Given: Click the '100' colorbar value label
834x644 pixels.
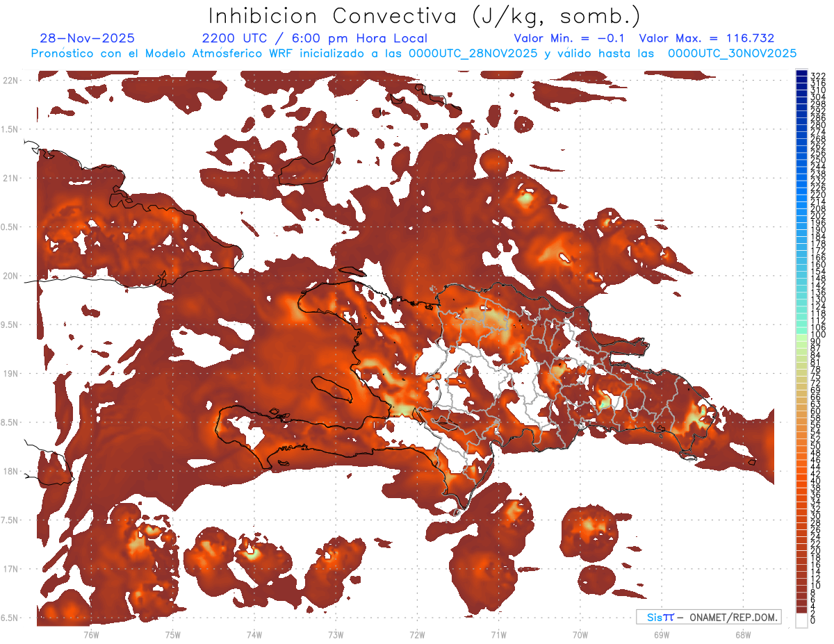Looking at the screenshot, I should pos(818,335).
